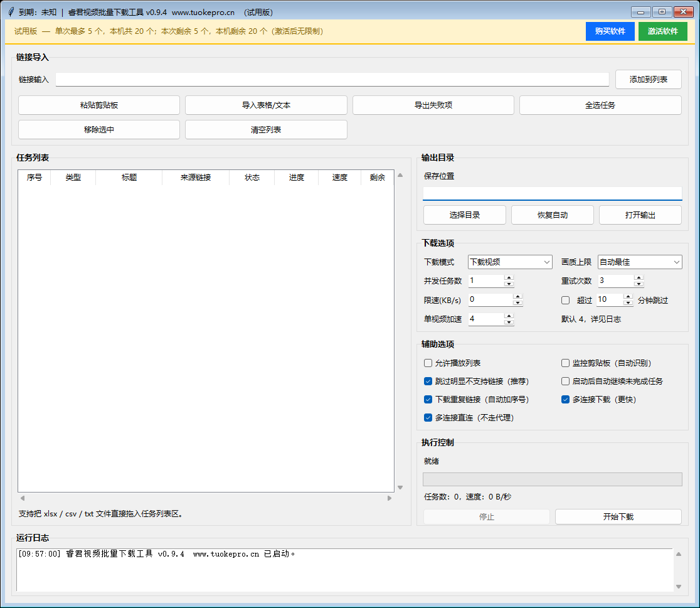Click the 重试次数 value field
The width and height of the screenshot is (700, 608).
pos(616,280)
